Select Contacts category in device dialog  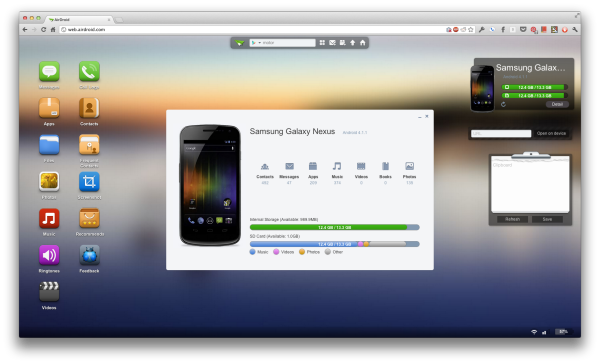265,173
